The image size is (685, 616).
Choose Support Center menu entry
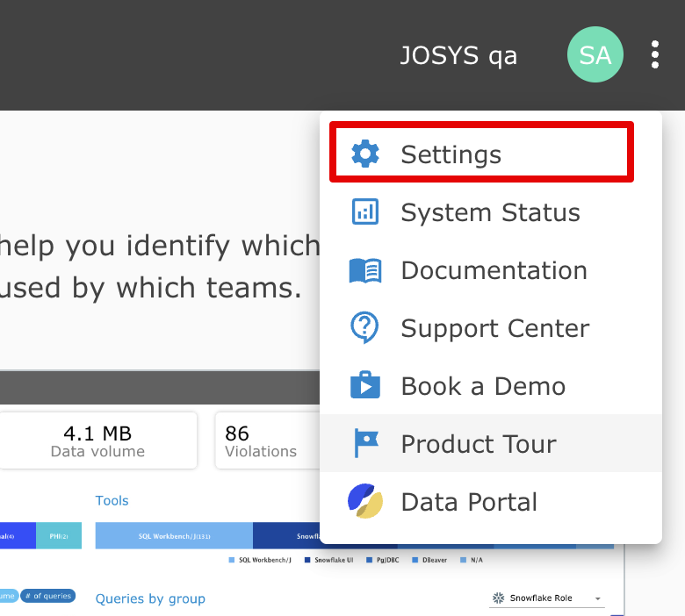pos(494,328)
